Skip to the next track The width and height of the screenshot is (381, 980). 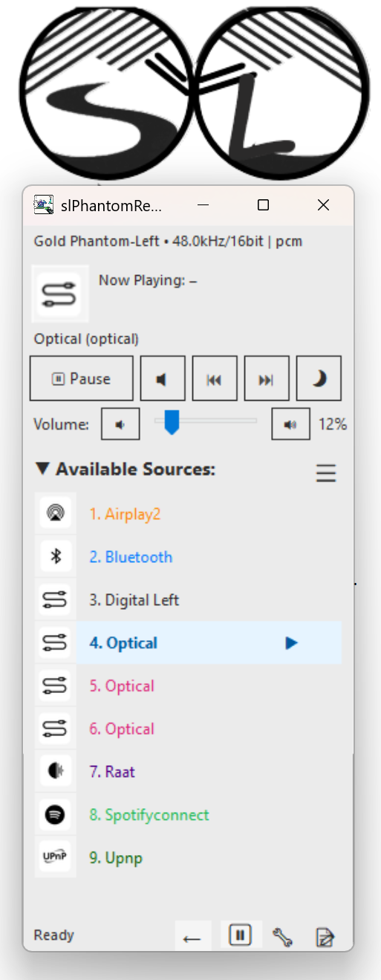[267, 378]
